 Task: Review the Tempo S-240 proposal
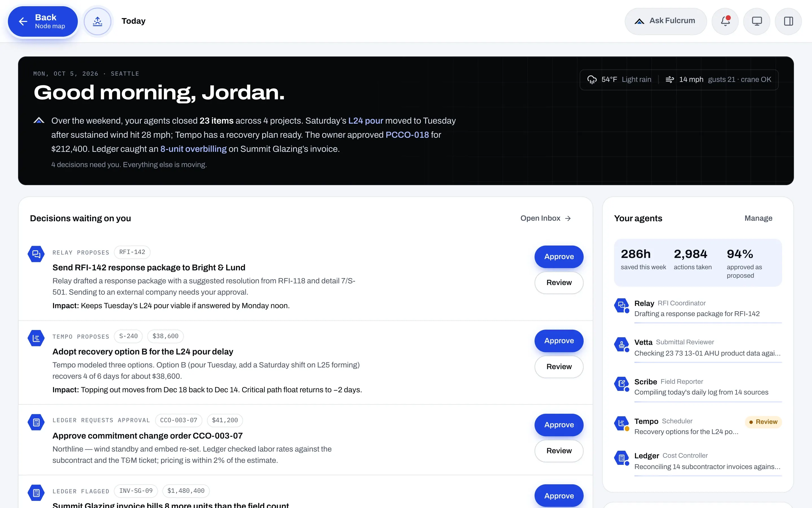559,367
